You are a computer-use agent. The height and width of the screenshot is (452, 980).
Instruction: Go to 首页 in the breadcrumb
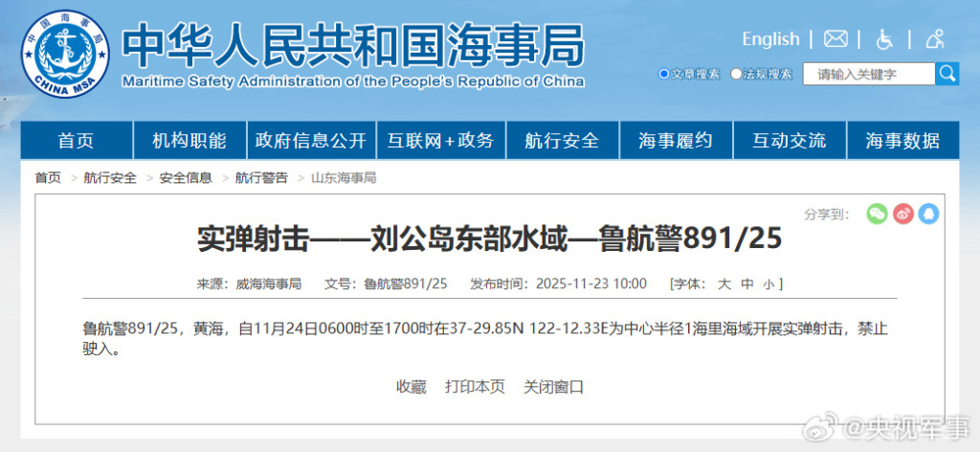(48, 178)
